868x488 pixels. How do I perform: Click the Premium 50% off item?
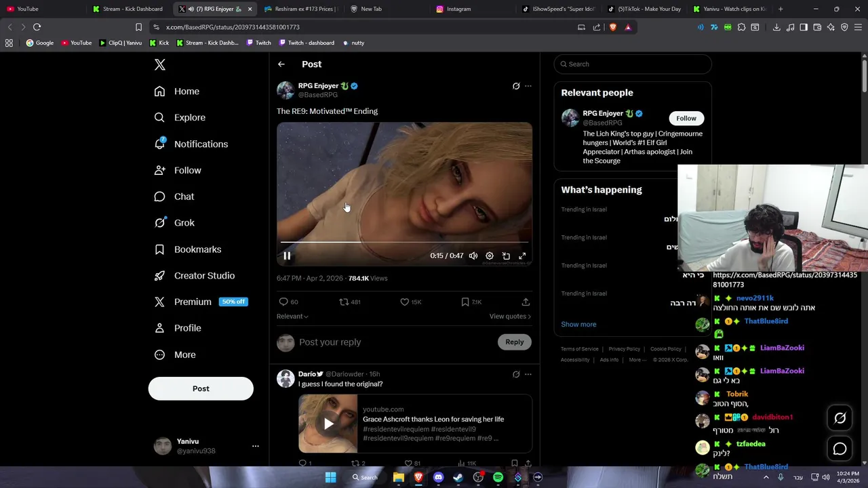pyautogui.click(x=201, y=302)
